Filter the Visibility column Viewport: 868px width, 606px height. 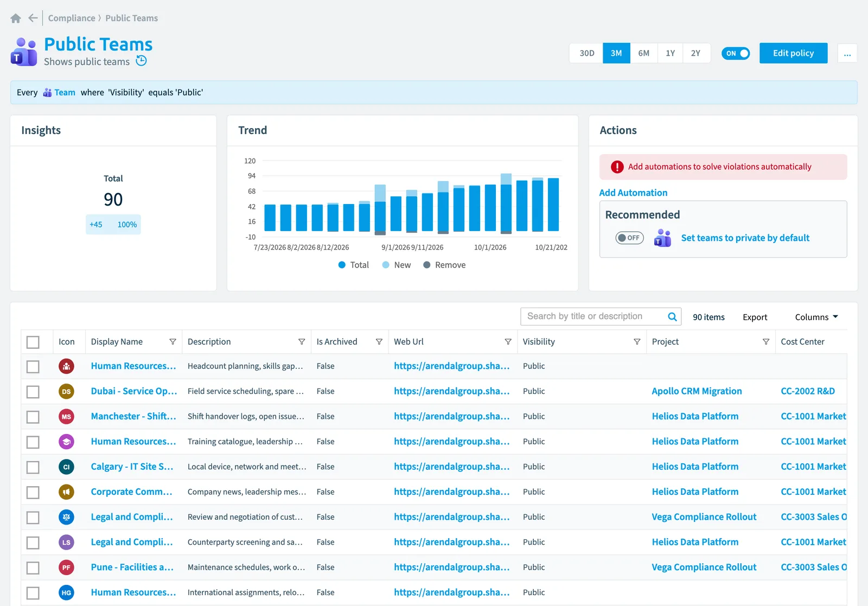[x=637, y=342]
